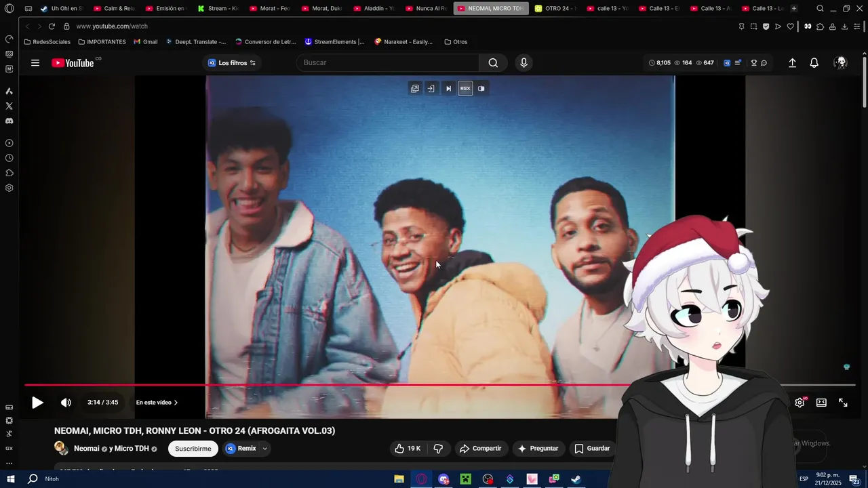Play the video with the play button
Screen dimensions: 868x488
(37, 403)
